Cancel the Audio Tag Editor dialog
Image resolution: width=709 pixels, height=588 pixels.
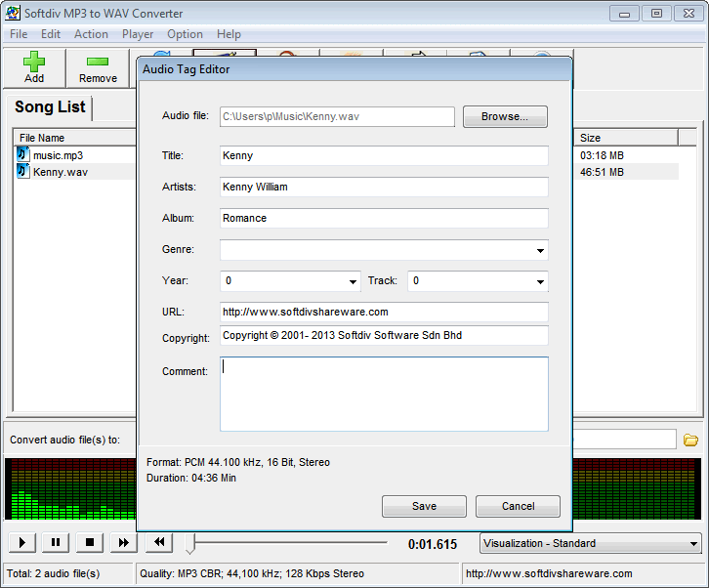(x=519, y=506)
